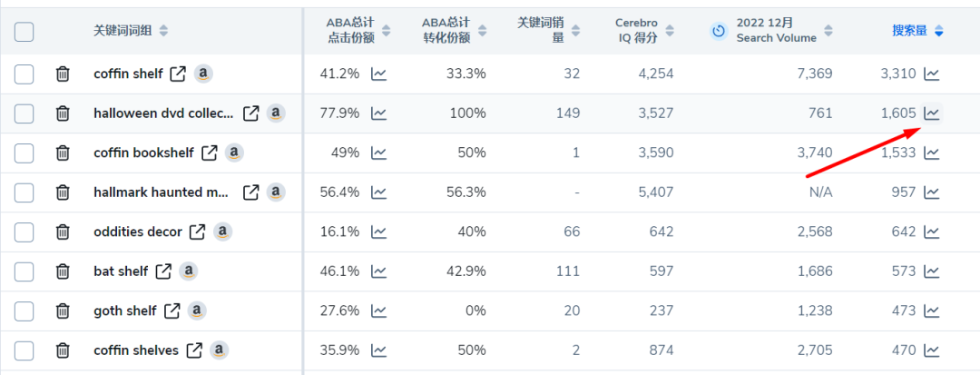Screen dimensions: 980x375
Task: Toggle the select-all checkbox in header
Action: [x=24, y=31]
